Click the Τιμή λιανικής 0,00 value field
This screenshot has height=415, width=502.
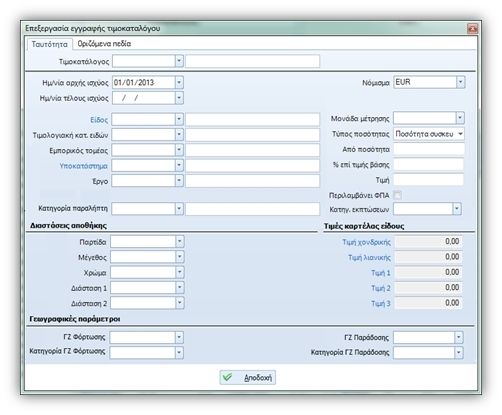click(x=428, y=257)
